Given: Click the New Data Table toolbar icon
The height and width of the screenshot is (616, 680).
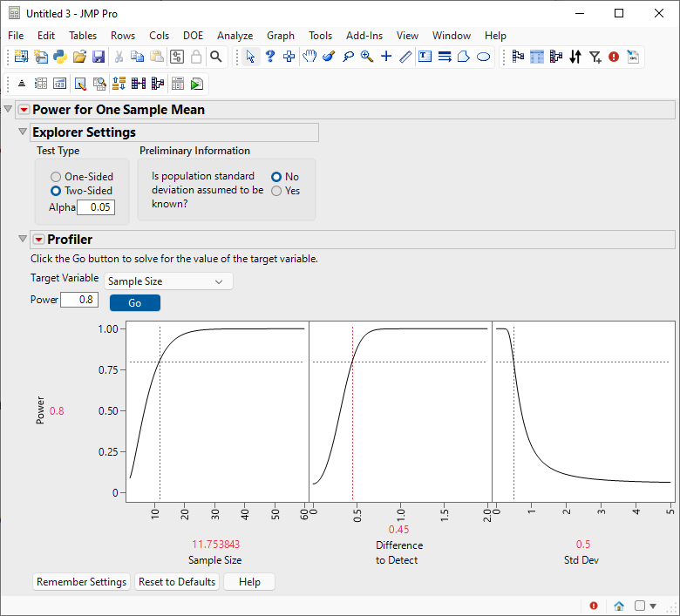Looking at the screenshot, I should point(21,57).
